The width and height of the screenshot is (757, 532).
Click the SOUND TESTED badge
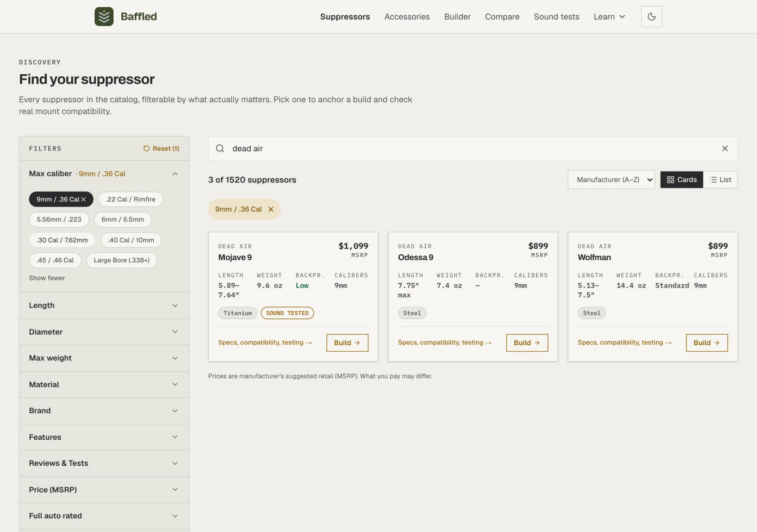click(287, 313)
